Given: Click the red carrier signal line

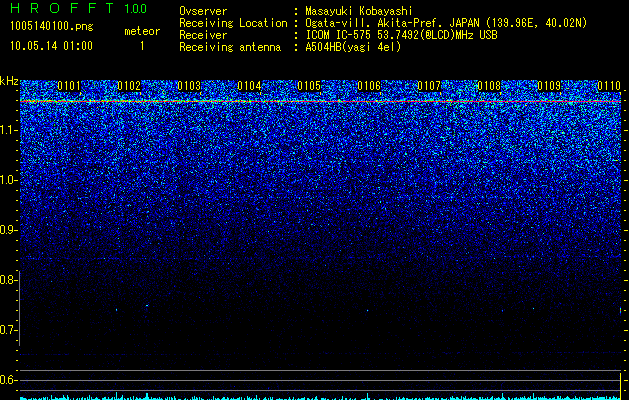Looking at the screenshot, I should tap(320, 102).
